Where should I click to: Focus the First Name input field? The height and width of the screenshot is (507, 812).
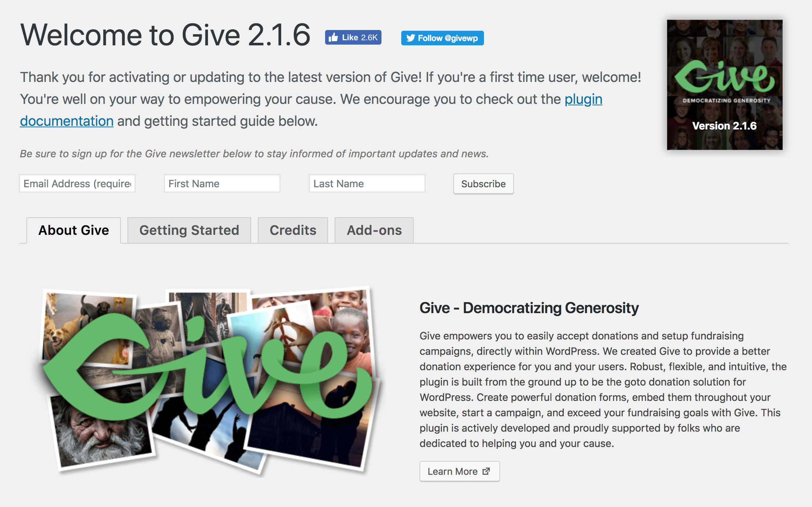tap(222, 183)
